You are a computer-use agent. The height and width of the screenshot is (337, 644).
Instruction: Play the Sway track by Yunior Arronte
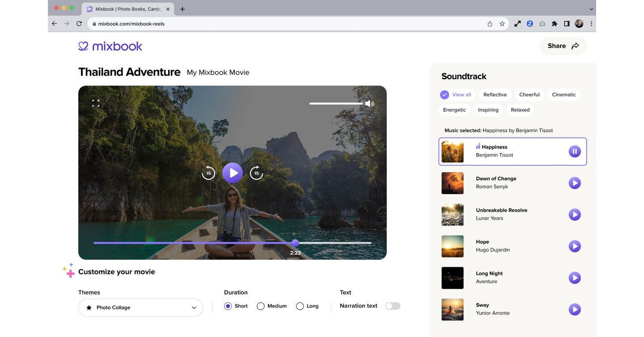point(575,309)
